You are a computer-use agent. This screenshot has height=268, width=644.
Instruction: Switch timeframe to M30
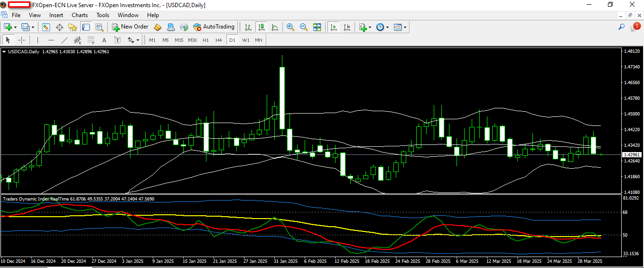coord(192,40)
